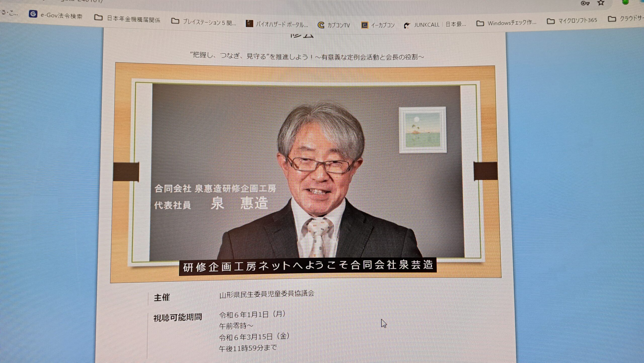Click the 主催 label

click(x=162, y=298)
